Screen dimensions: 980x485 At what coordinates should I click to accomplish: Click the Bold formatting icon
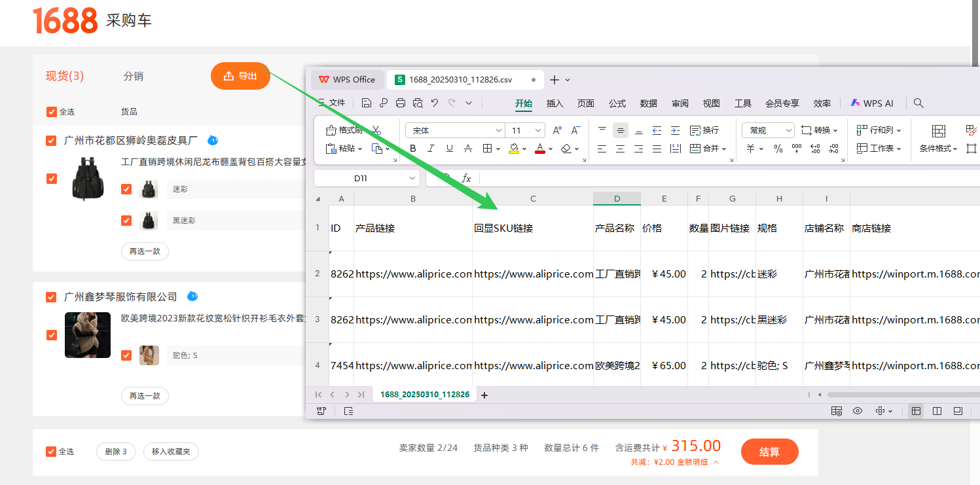413,149
